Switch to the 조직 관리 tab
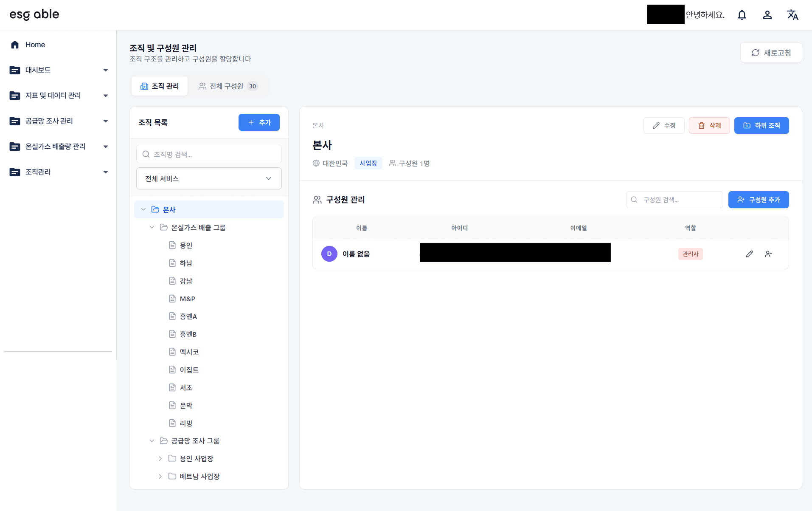812x511 pixels. point(160,86)
